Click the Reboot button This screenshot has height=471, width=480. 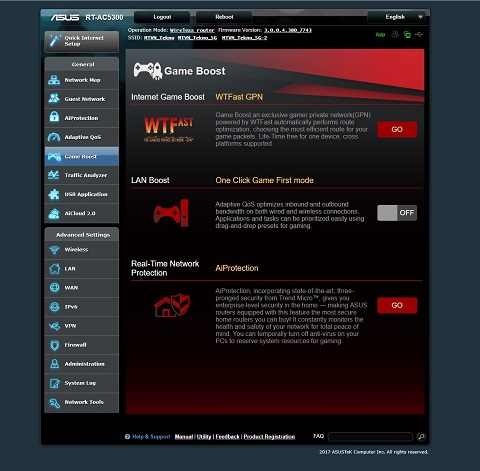pyautogui.click(x=224, y=17)
